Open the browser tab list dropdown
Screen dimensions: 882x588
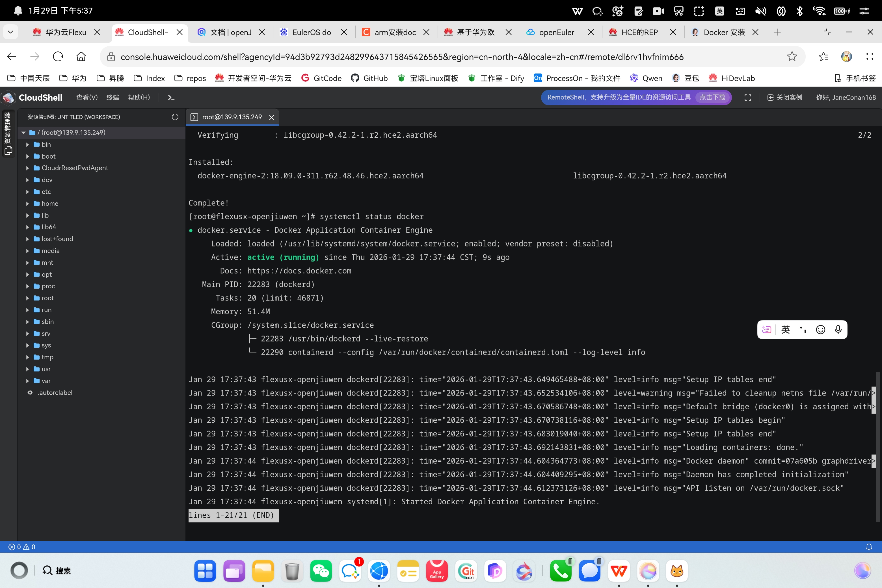10,32
